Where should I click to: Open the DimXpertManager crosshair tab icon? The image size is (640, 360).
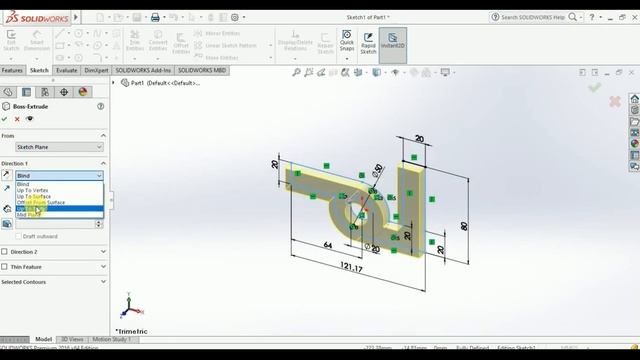(x=64, y=92)
